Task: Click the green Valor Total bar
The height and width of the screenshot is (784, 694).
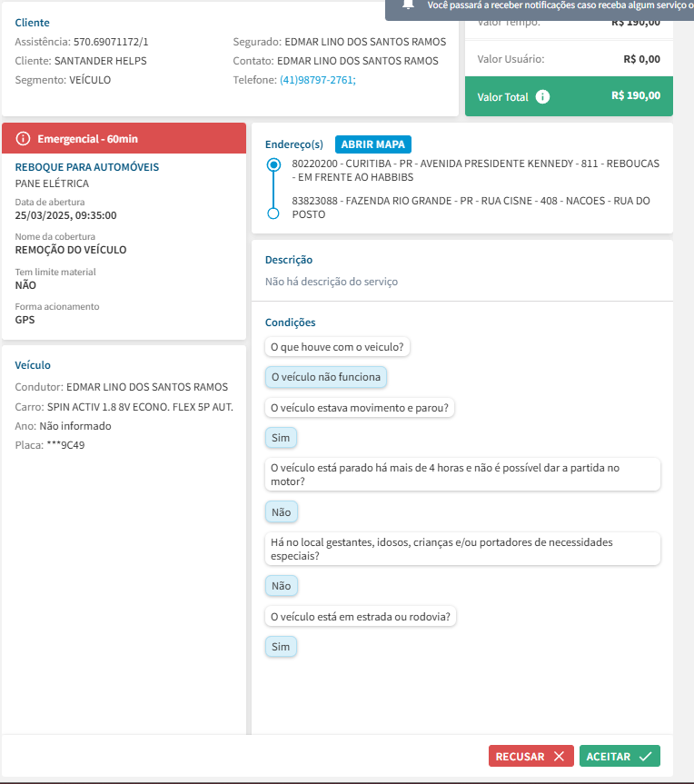Action: (x=569, y=96)
